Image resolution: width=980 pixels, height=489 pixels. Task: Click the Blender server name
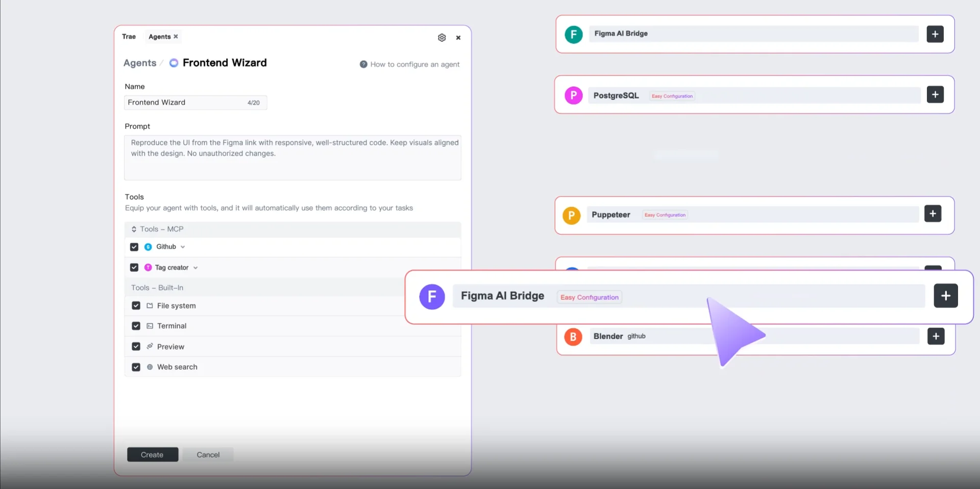click(x=608, y=336)
